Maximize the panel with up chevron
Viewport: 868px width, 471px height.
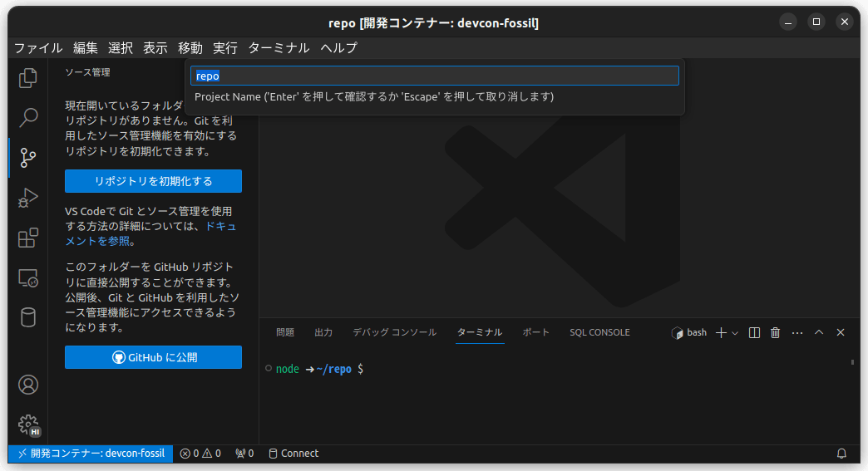819,332
